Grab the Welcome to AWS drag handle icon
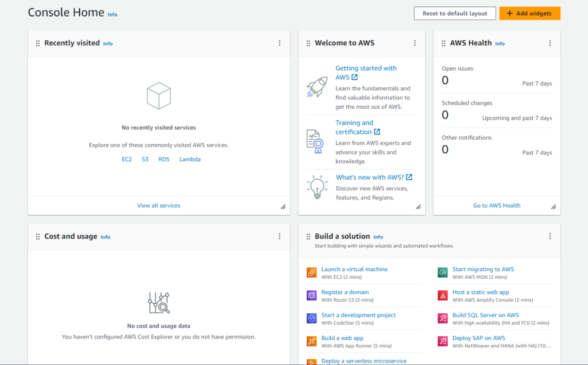 point(308,44)
